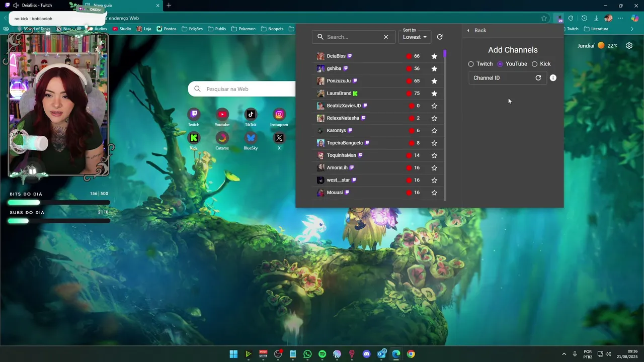This screenshot has height=362, width=644.
Task: Expand the Neopets bookmarks folder
Action: pyautogui.click(x=272, y=29)
